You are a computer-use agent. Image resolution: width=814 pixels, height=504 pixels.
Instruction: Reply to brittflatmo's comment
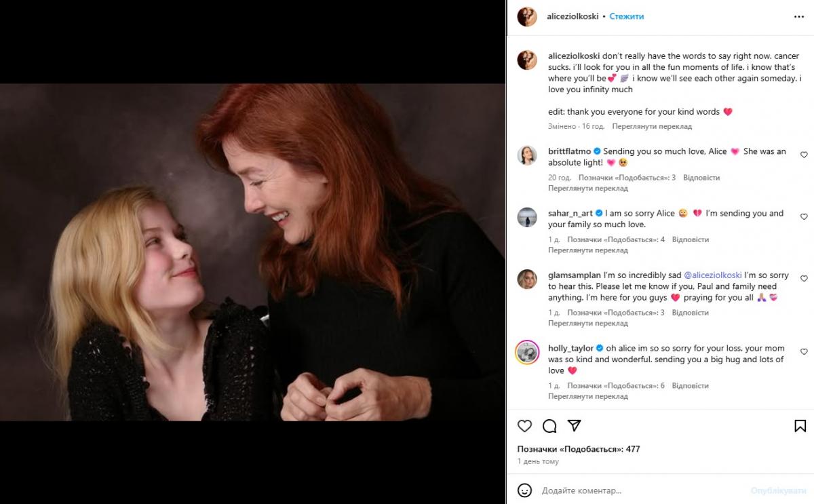(701, 178)
